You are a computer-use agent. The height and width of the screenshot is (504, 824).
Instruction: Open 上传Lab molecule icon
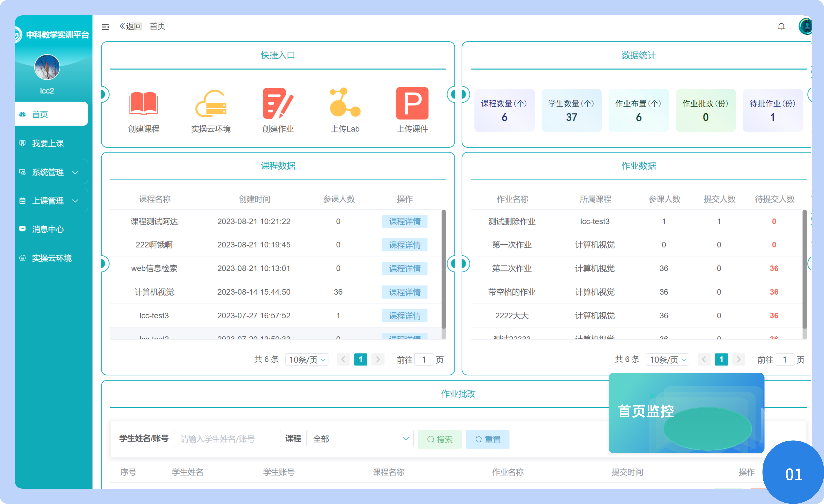(345, 102)
